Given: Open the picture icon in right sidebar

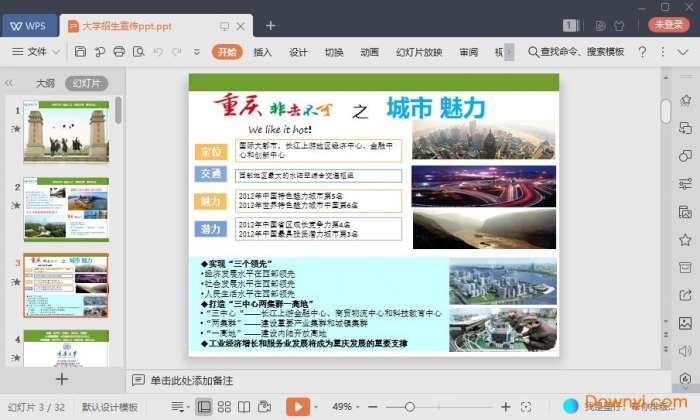Looking at the screenshot, I should (x=685, y=323).
